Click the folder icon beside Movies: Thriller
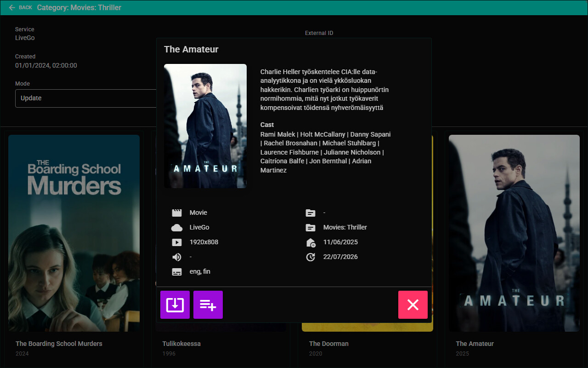Image resolution: width=588 pixels, height=368 pixels. click(x=311, y=227)
